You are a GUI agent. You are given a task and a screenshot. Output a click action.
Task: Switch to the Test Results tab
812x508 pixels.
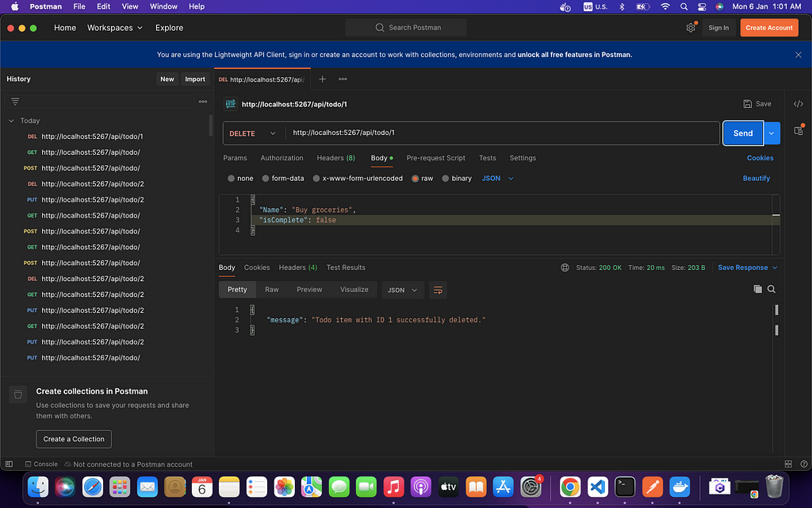346,267
